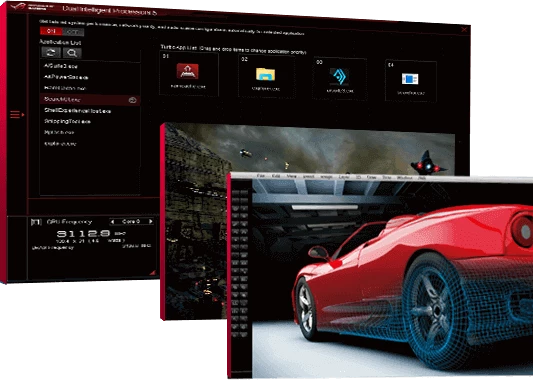Screen dimensions: 533x380
Task: Click right arrow beside Core 0
Action: coord(151,221)
